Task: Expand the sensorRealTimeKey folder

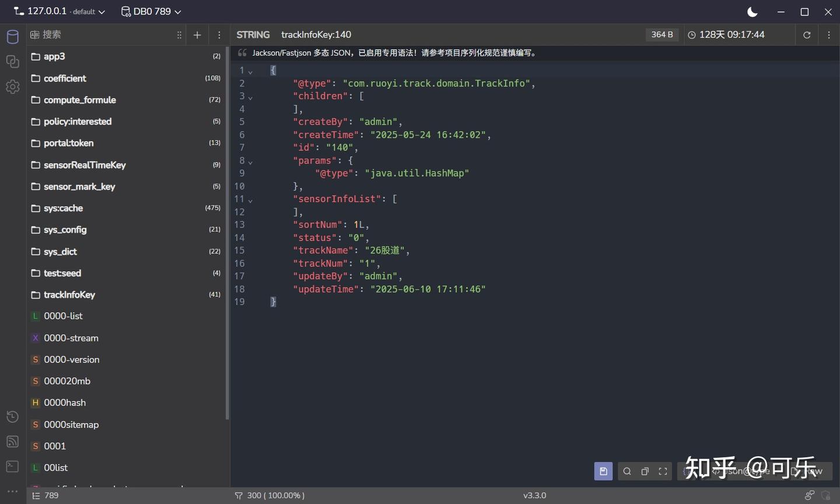Action: coord(126,165)
